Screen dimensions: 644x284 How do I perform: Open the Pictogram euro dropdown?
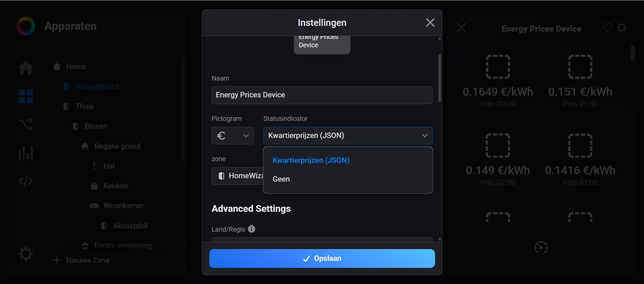click(x=232, y=136)
